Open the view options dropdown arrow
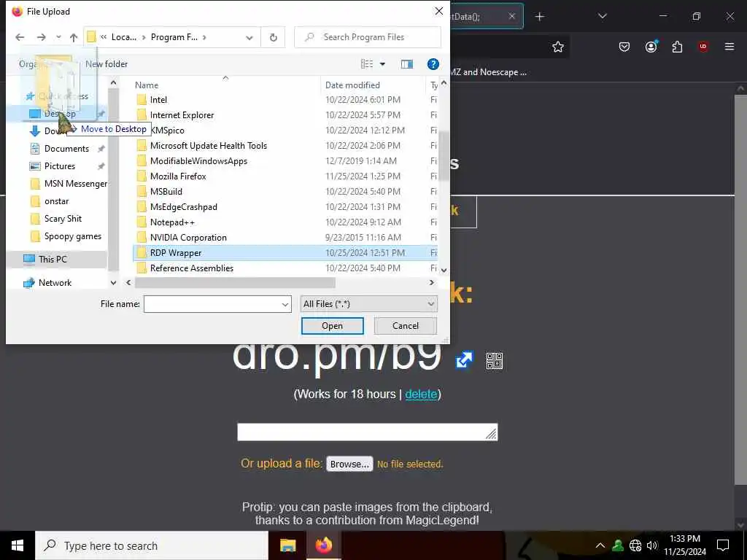 (x=382, y=64)
